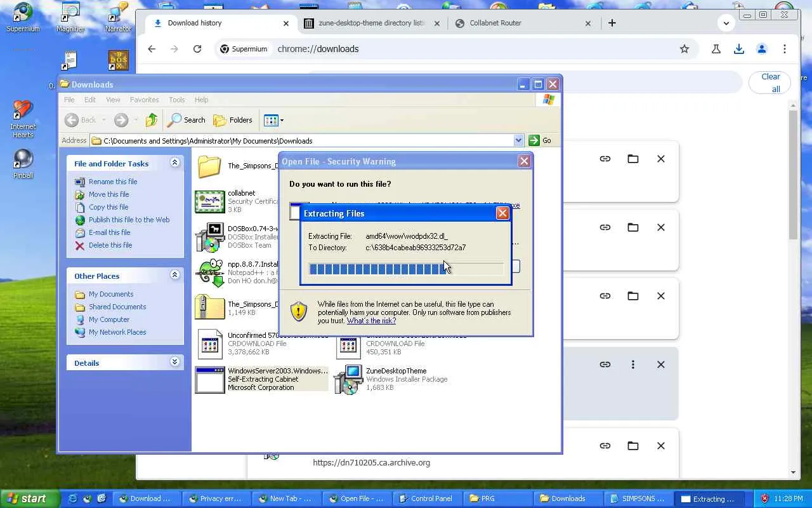Go back in the Supermium browser
This screenshot has width=812, height=508.
click(x=152, y=49)
